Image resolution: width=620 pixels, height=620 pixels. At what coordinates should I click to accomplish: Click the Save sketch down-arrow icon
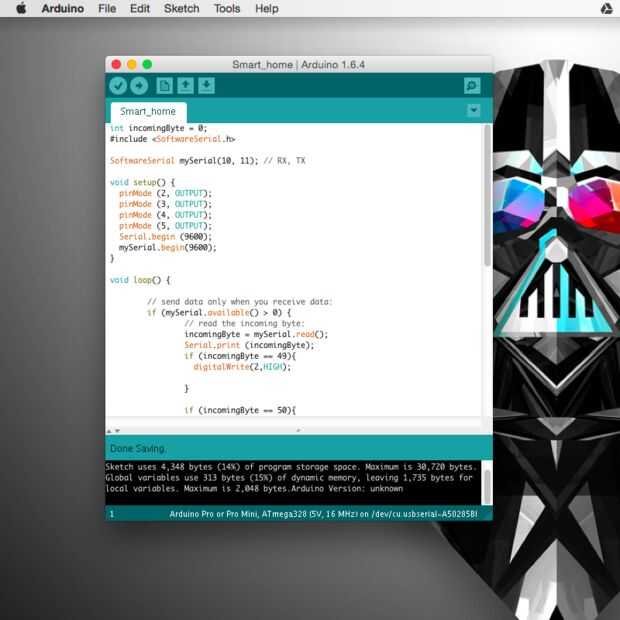coord(206,85)
